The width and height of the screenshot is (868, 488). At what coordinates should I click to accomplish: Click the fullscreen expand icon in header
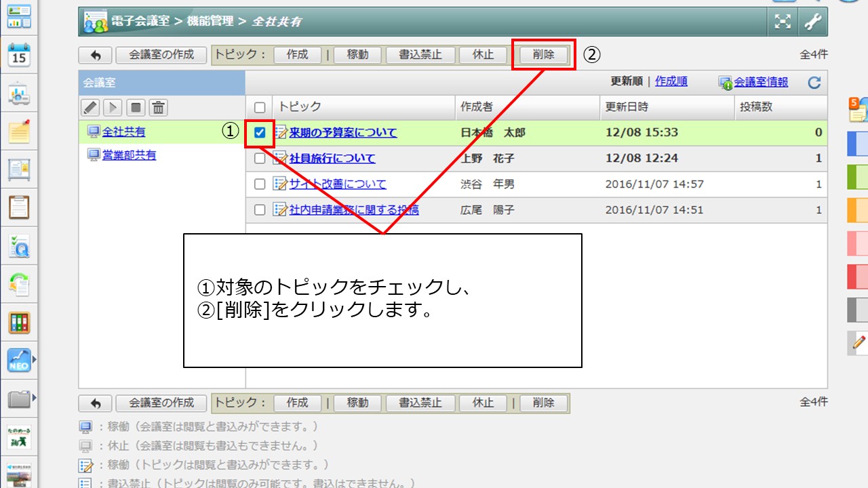click(783, 22)
